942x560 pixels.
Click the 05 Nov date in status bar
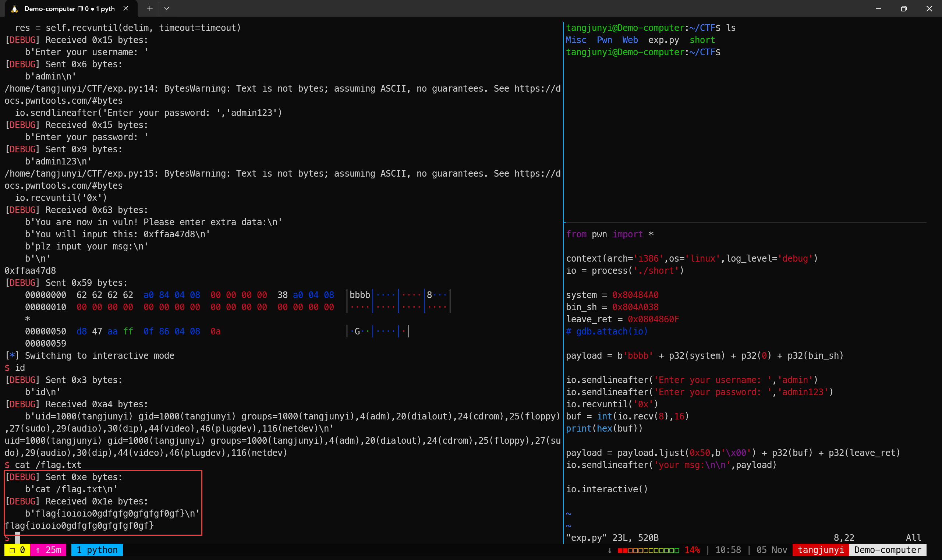coord(772,550)
